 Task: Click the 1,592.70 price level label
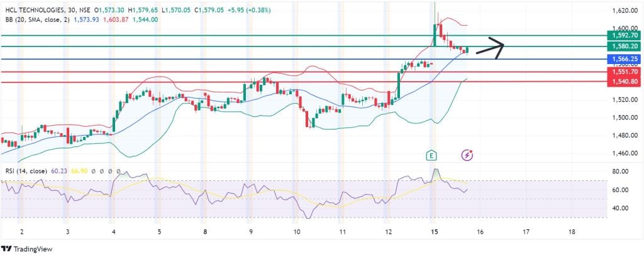pyautogui.click(x=624, y=35)
